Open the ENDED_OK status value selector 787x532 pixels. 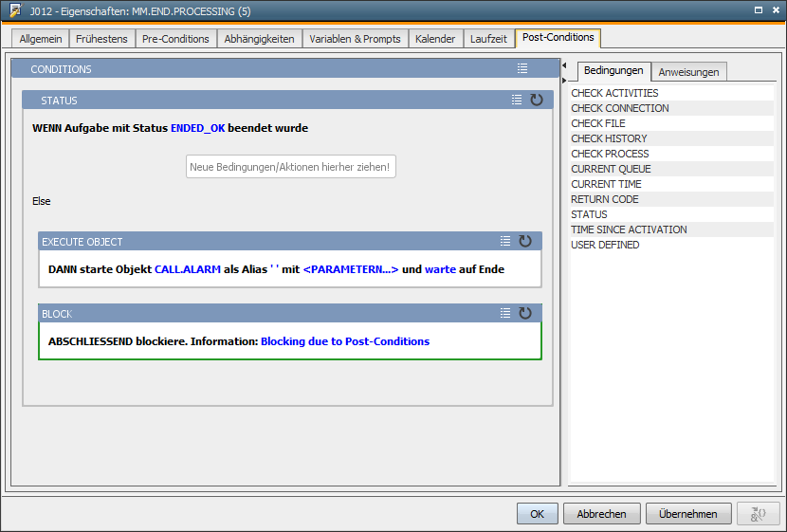[x=197, y=128]
